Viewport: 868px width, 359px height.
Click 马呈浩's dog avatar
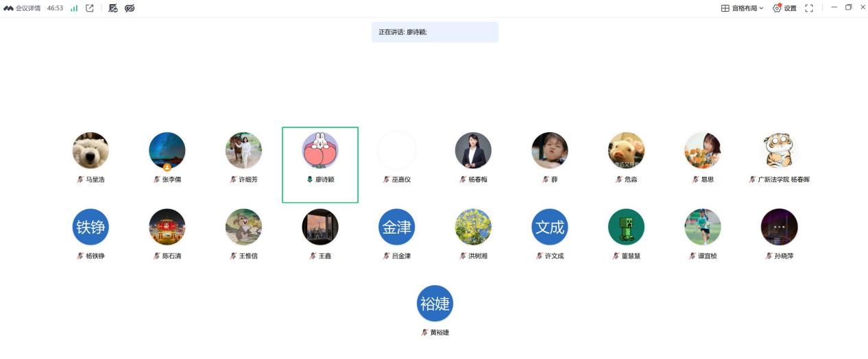tap(91, 151)
